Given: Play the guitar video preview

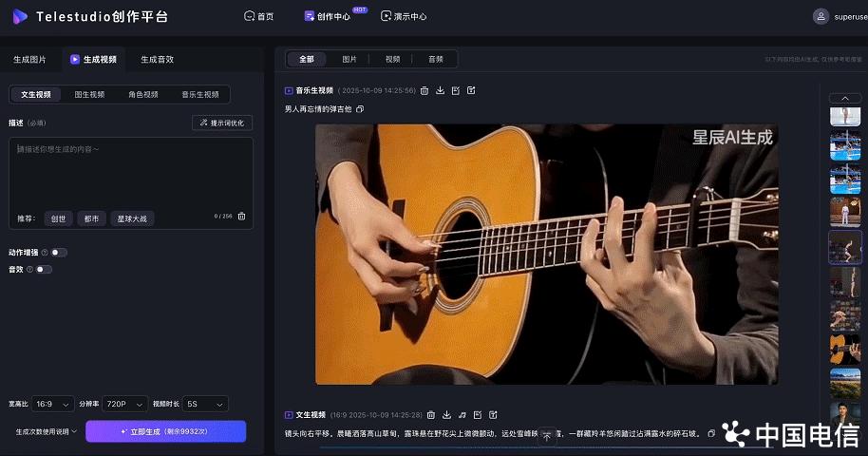Looking at the screenshot, I should [546, 254].
